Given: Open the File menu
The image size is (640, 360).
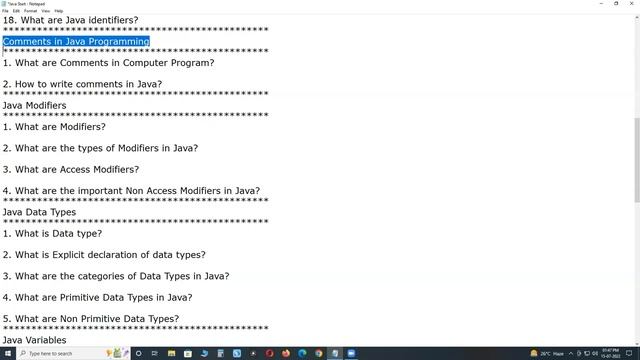Looking at the screenshot, I should pos(5,11).
